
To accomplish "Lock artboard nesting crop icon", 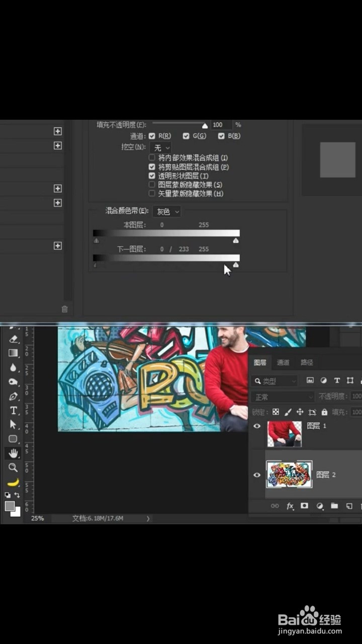I will click(312, 412).
